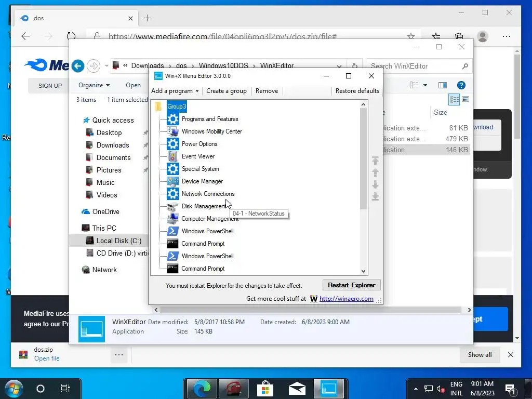532x399 pixels.
Task: Click Create a group menu item
Action: [227, 91]
